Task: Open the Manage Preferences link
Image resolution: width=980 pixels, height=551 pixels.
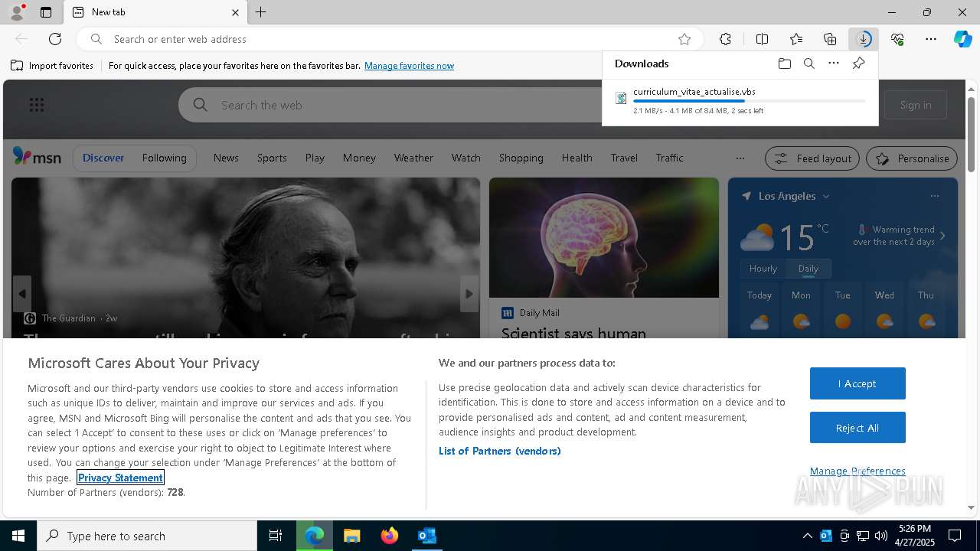Action: pyautogui.click(x=857, y=471)
